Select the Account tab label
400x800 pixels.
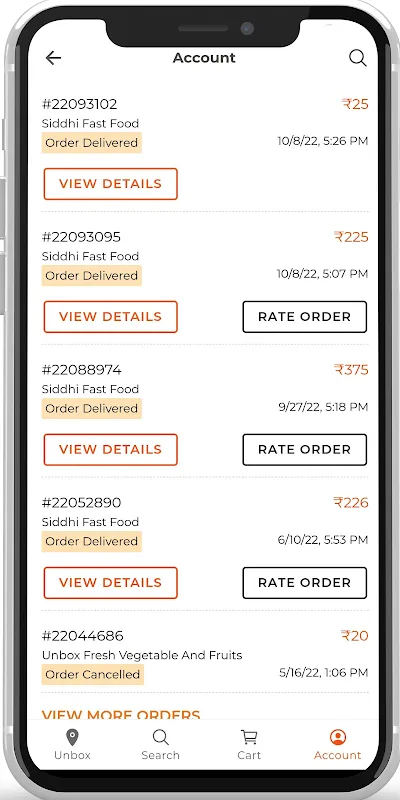point(338,755)
